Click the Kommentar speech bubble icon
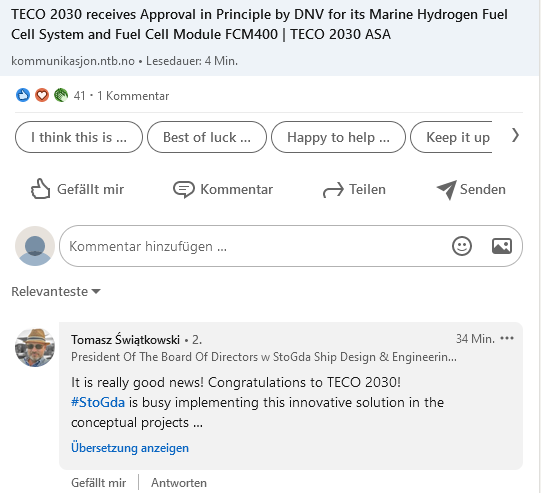541x493 pixels. point(184,189)
